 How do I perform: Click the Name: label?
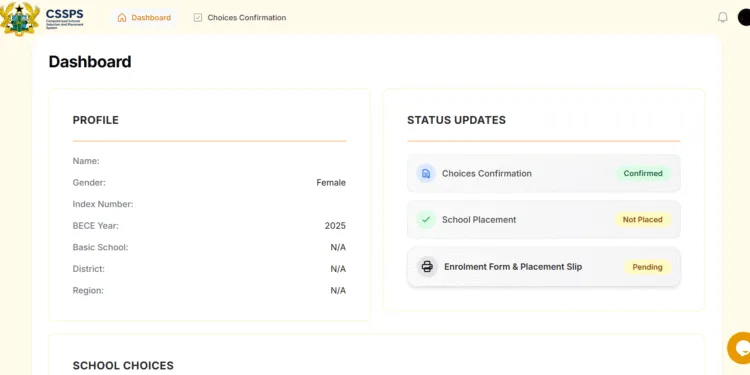pyautogui.click(x=86, y=161)
